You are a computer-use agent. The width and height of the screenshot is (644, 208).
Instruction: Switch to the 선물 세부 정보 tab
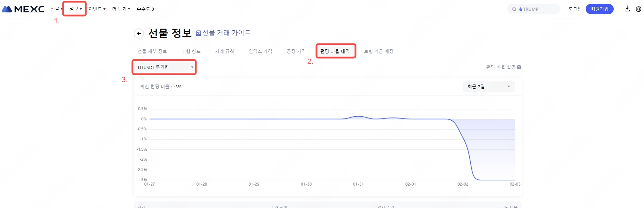pyautogui.click(x=152, y=51)
